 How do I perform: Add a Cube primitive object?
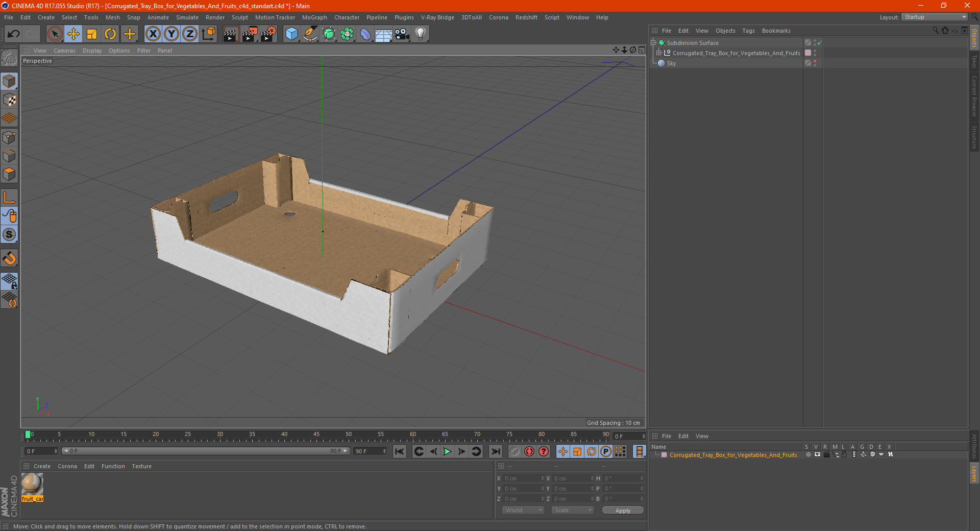point(291,34)
